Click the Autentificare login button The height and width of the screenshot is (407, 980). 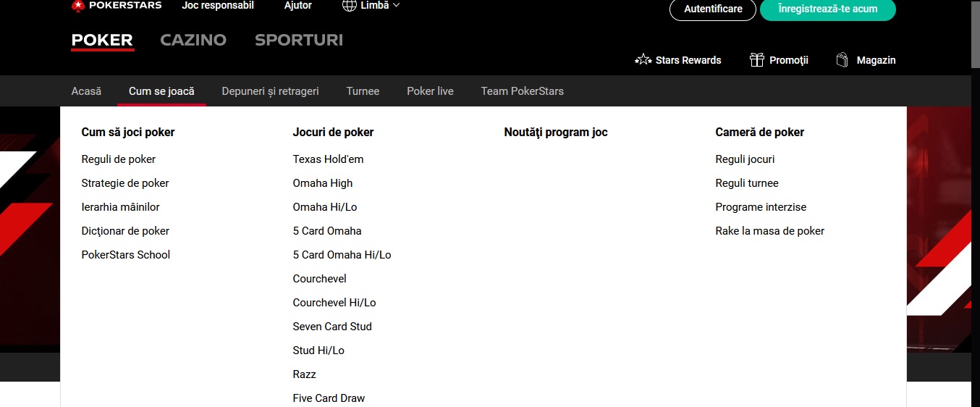click(713, 9)
